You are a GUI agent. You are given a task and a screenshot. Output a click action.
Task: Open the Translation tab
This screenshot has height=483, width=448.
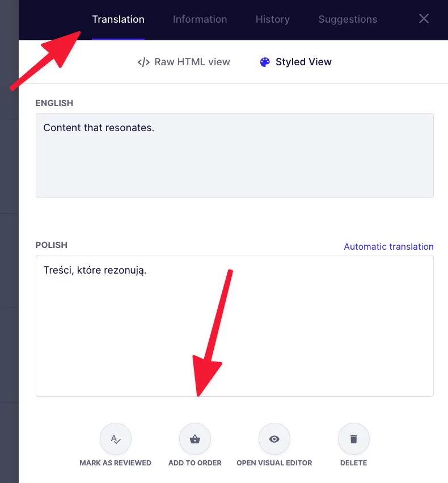(x=118, y=19)
